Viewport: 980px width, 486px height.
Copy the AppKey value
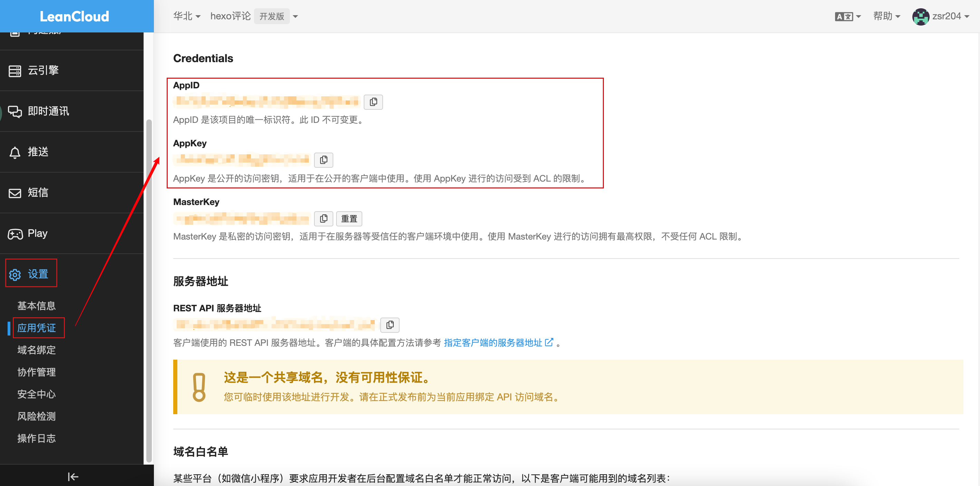tap(324, 160)
